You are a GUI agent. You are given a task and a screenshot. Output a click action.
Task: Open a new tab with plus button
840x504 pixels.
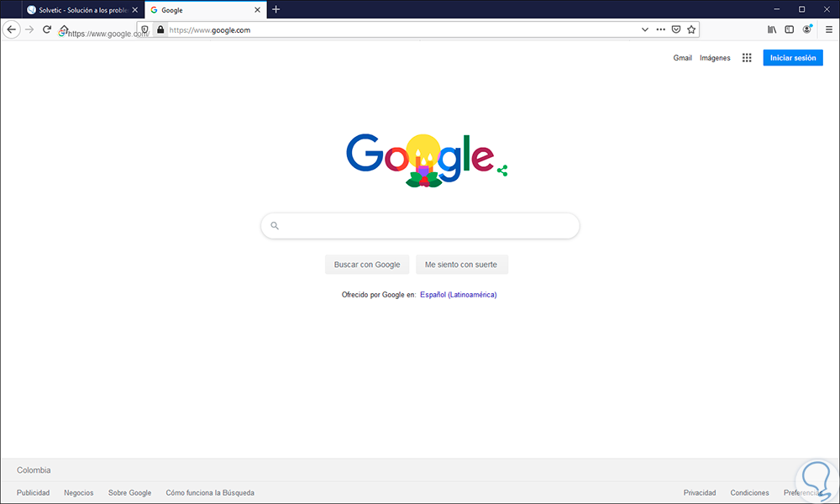[x=276, y=9]
